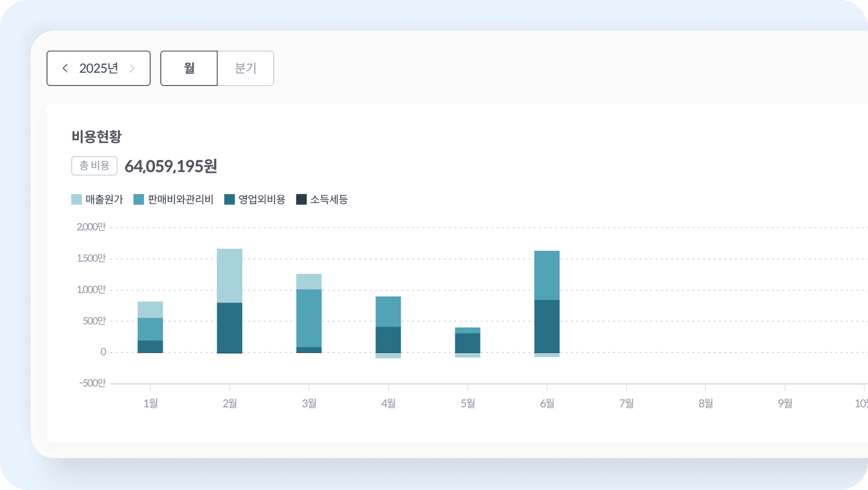
Task: Click the 8월 axis label
Action: click(x=706, y=403)
